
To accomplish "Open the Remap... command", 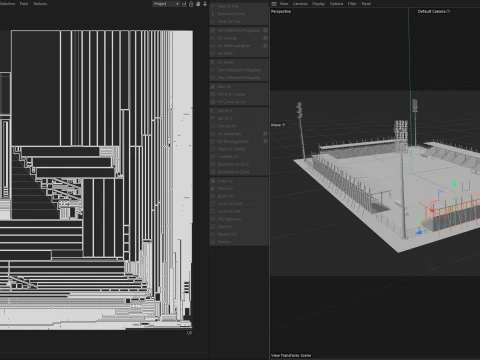I will [239, 242].
